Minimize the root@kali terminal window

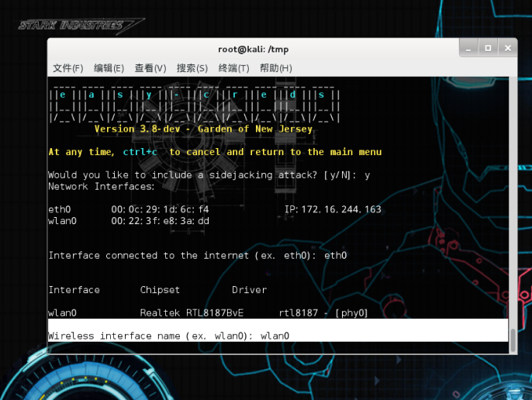pyautogui.click(x=468, y=48)
